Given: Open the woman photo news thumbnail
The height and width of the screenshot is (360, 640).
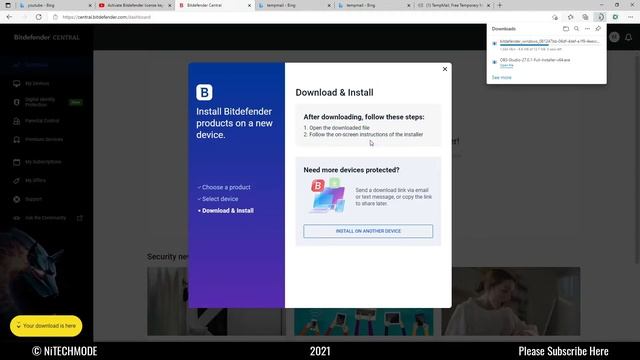Looking at the screenshot, I should 511,301.
